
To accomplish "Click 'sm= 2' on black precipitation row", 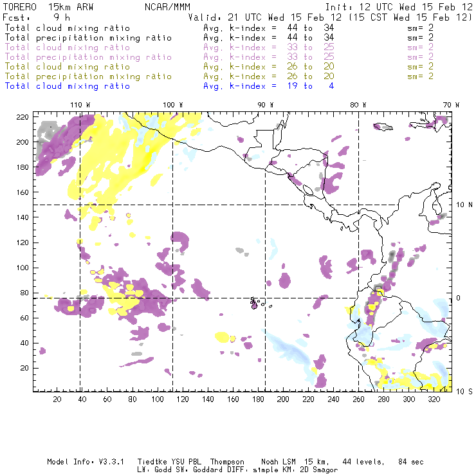I will coord(420,38).
